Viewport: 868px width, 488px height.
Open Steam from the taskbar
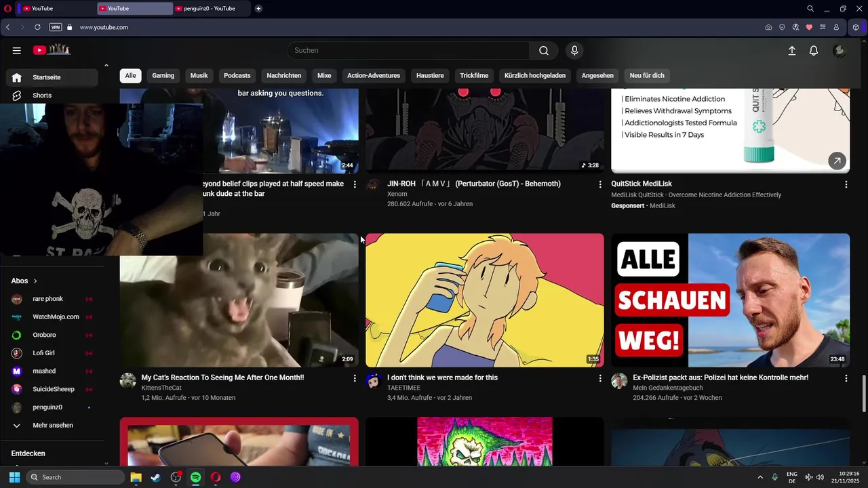[x=156, y=477]
